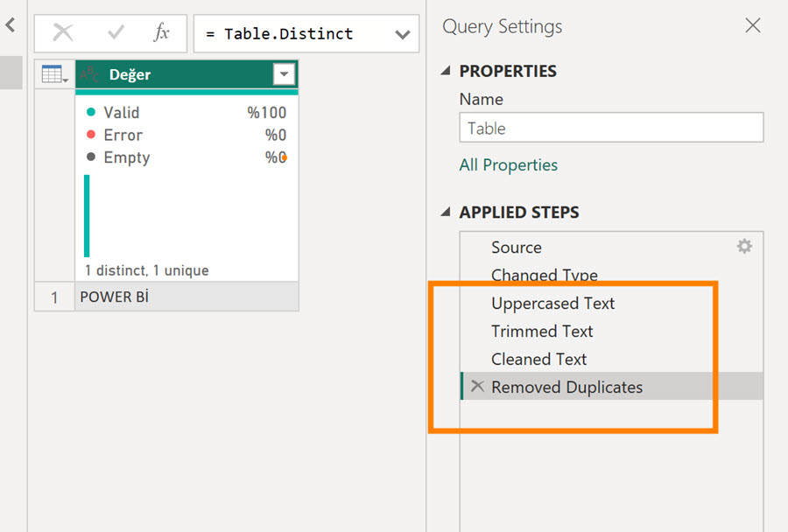The height and width of the screenshot is (532, 788).
Task: Cancel the formula edit with X icon
Action: click(x=63, y=33)
